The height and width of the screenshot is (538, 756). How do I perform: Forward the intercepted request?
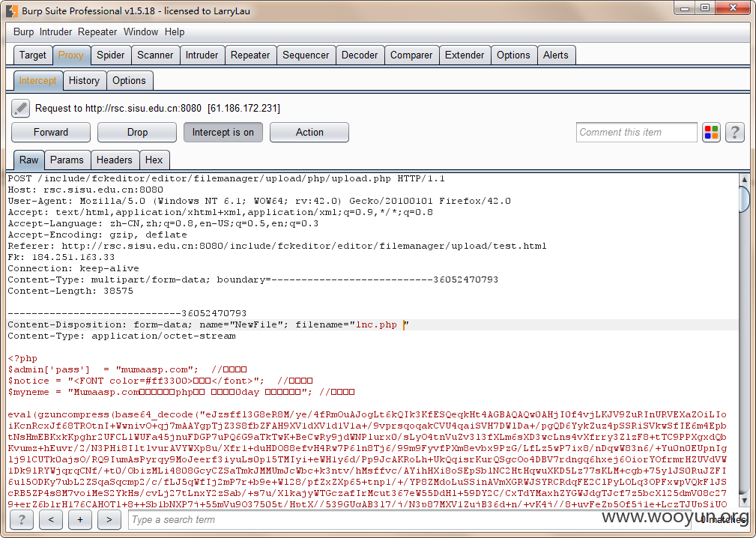click(x=51, y=132)
